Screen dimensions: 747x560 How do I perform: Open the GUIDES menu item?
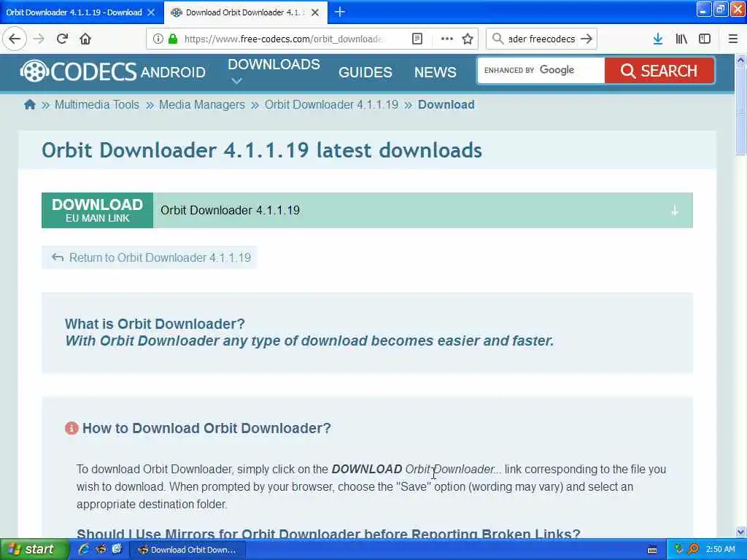365,72
